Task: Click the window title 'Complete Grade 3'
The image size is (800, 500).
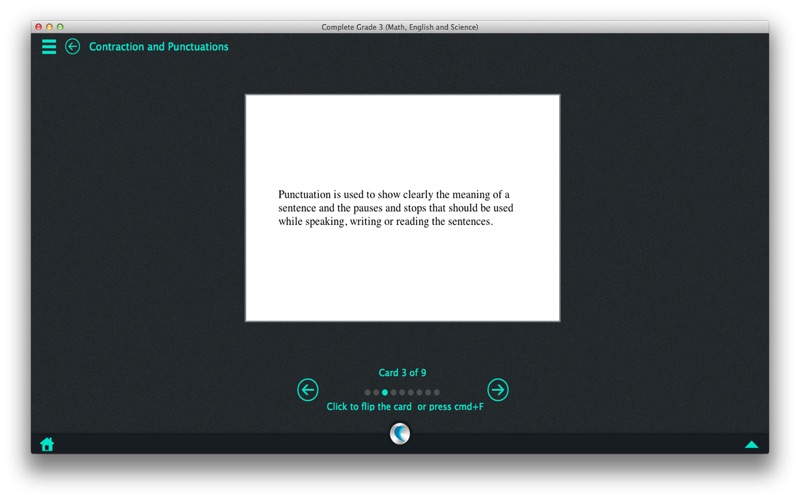Action: point(399,27)
